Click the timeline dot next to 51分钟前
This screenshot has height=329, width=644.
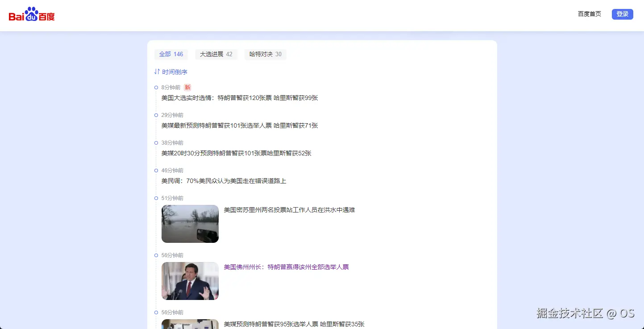(156, 198)
